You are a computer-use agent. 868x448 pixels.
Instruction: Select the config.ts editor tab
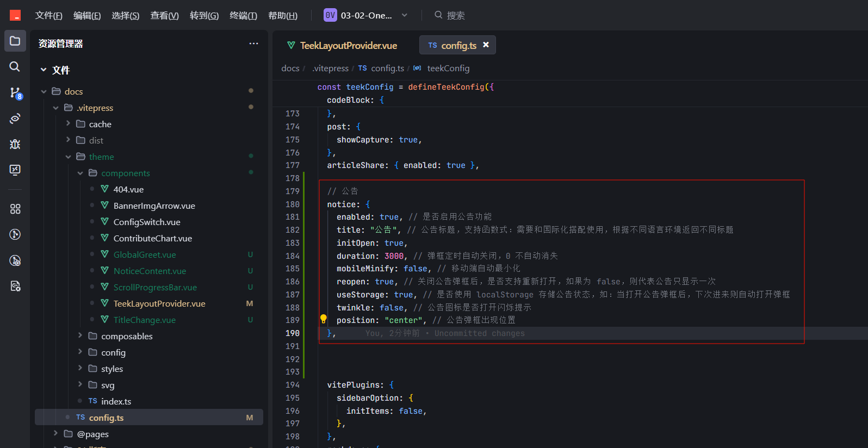[x=457, y=45]
